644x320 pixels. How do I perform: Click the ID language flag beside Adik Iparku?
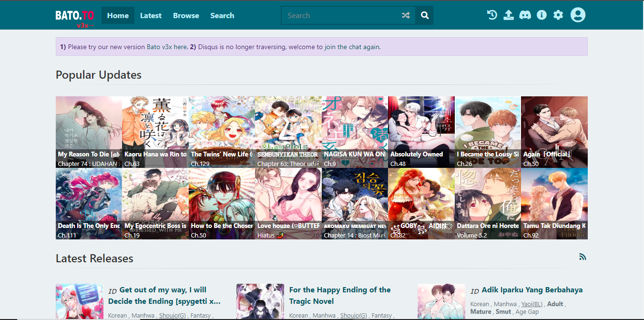point(475,291)
